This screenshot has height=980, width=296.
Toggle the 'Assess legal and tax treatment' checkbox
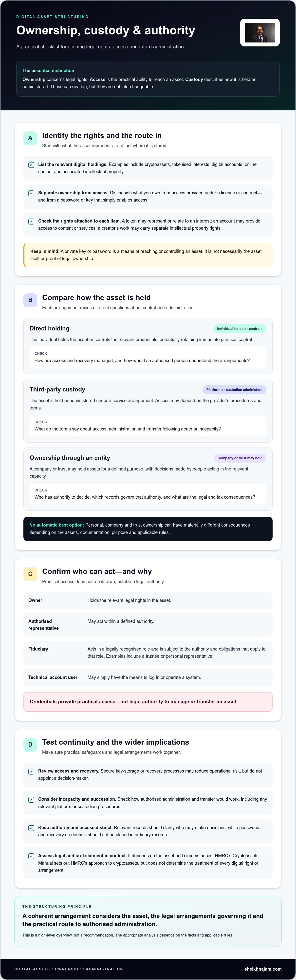click(32, 856)
